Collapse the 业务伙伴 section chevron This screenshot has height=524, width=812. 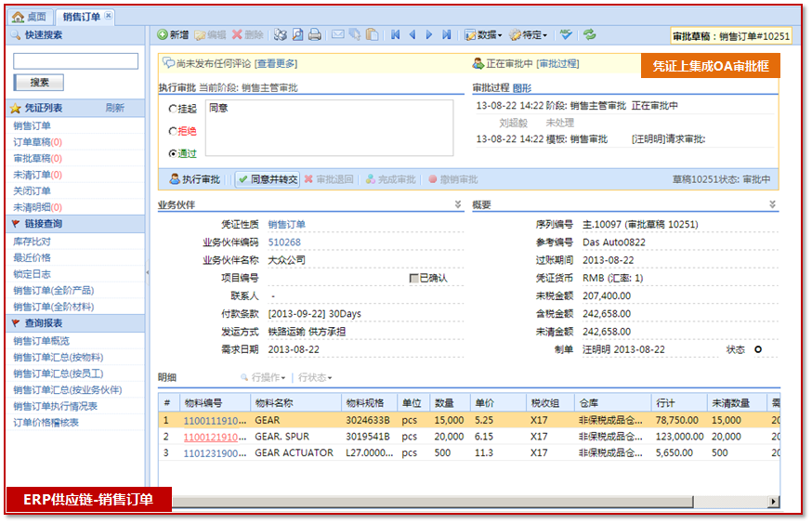[x=458, y=204]
